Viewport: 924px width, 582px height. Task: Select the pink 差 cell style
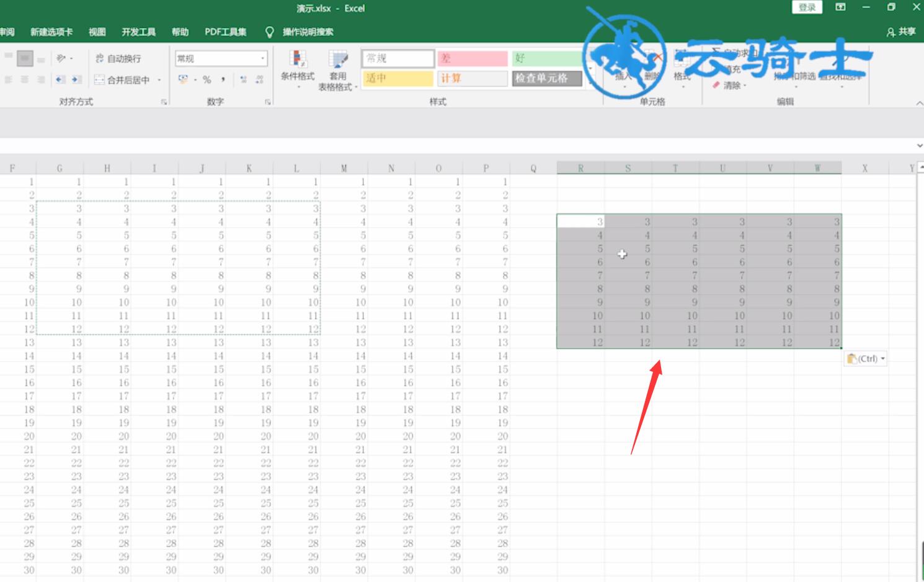tap(473, 58)
